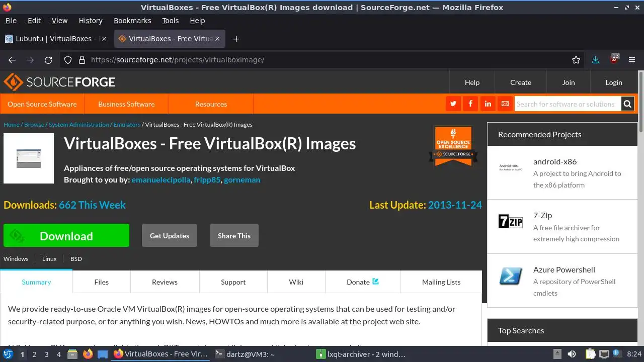The height and width of the screenshot is (362, 644).
Task: Open the Reviews tab
Action: 165,282
